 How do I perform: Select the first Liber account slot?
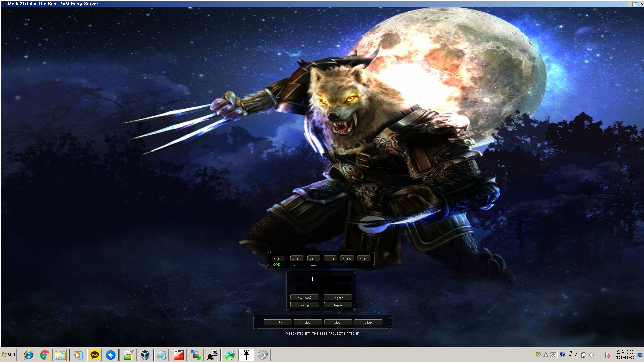[x=308, y=322]
